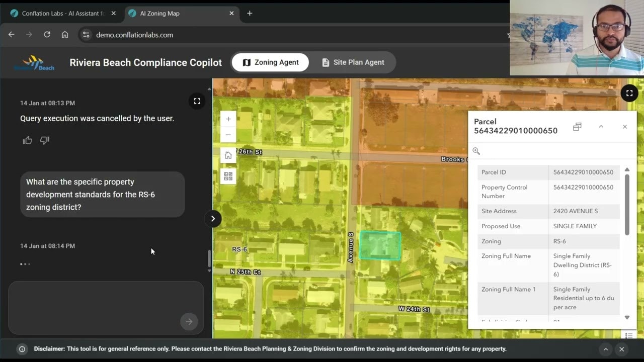644x362 pixels.
Task: Reset map to default home view
Action: point(228,155)
